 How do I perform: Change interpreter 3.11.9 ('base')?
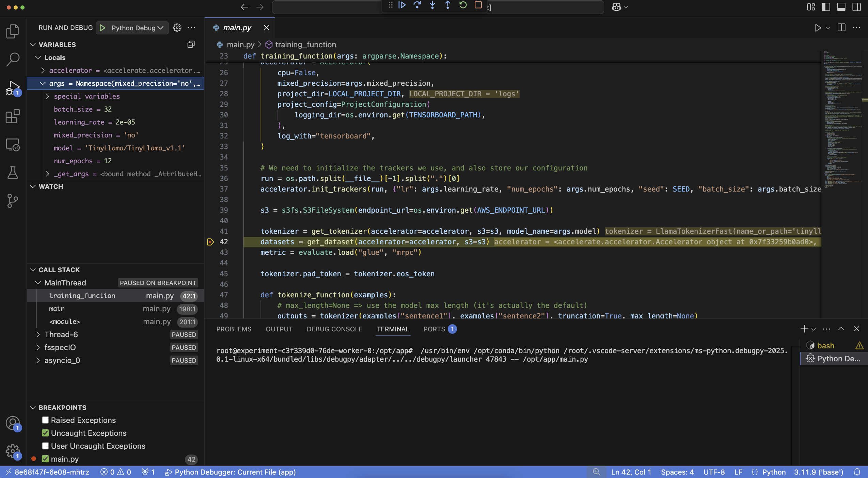[819, 472]
